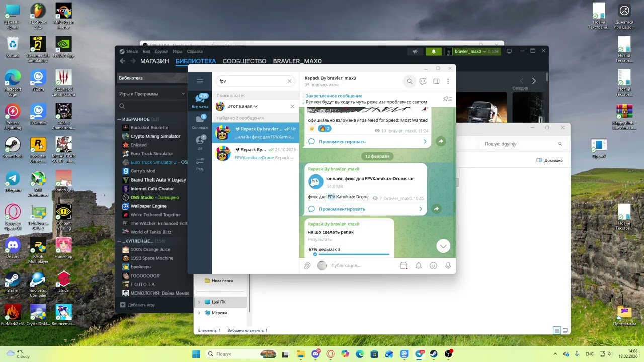Record a voice message in Telegram
This screenshot has height=362, width=644.
pyautogui.click(x=448, y=266)
